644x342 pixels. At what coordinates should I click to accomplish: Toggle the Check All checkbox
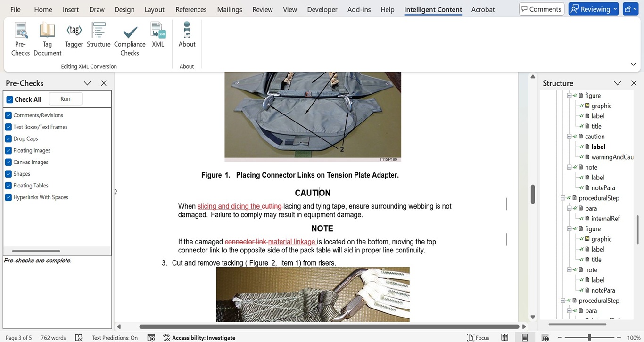(9, 99)
